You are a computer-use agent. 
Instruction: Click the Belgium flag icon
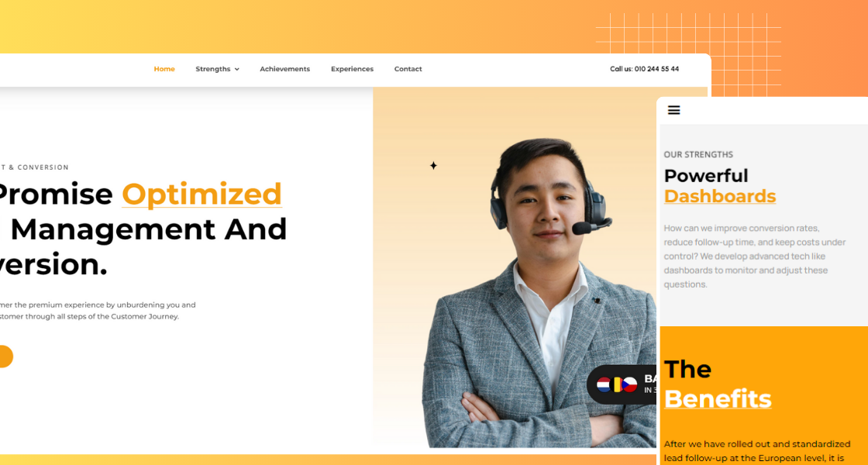tap(617, 384)
